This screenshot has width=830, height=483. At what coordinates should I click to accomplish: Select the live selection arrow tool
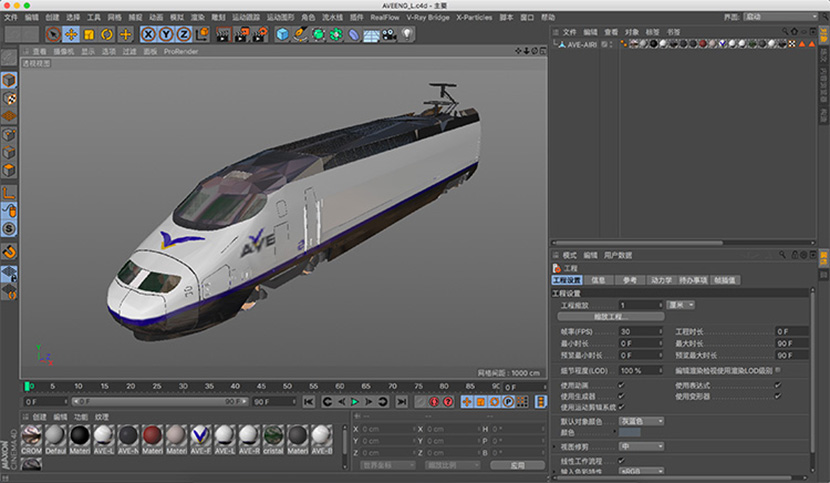coord(53,34)
